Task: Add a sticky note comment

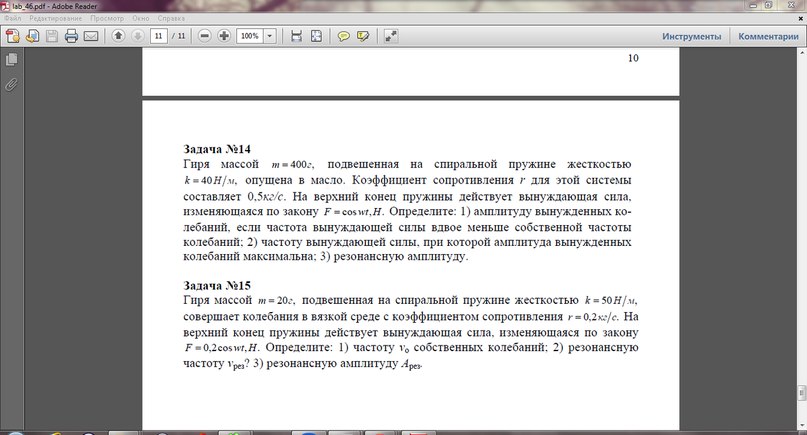Action: pos(343,36)
